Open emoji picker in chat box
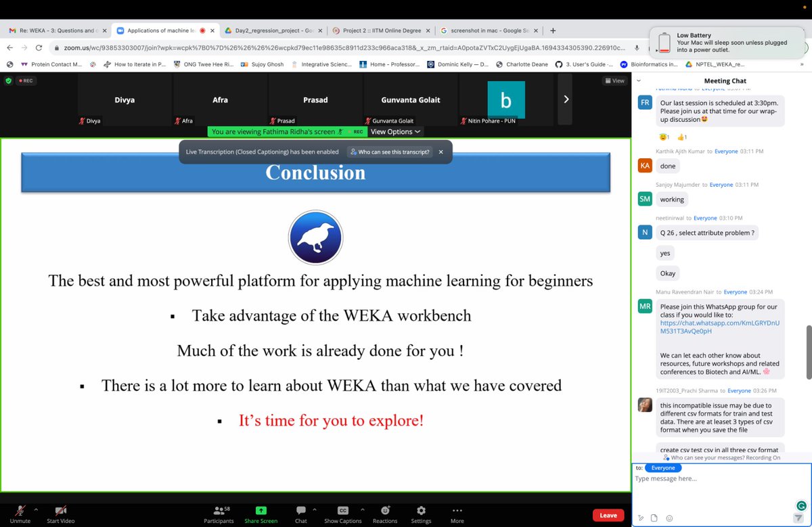Image resolution: width=812 pixels, height=527 pixels. click(x=669, y=518)
